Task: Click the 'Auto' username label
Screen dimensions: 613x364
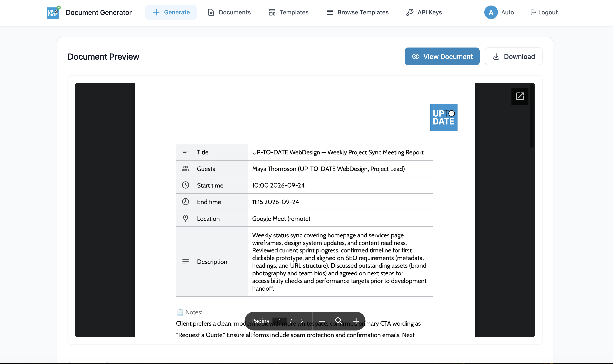Action: (x=507, y=12)
